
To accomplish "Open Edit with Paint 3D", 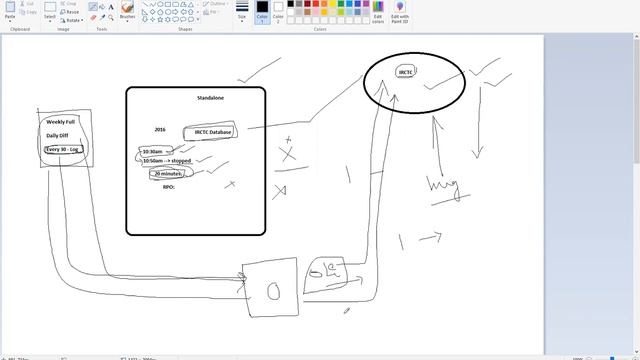I will [x=400, y=12].
